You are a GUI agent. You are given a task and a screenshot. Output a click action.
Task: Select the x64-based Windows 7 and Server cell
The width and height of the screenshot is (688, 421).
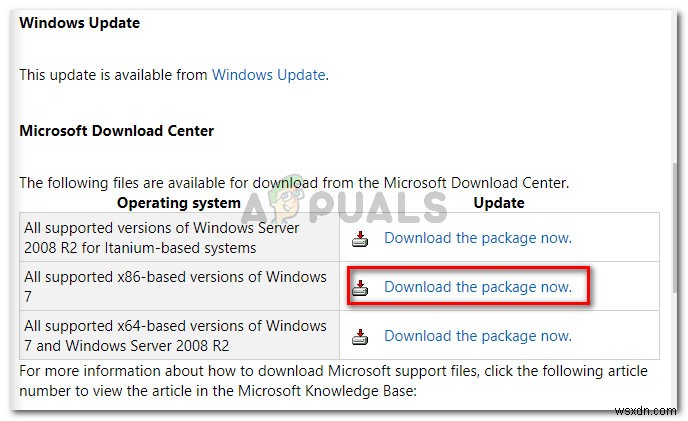pyautogui.click(x=175, y=336)
